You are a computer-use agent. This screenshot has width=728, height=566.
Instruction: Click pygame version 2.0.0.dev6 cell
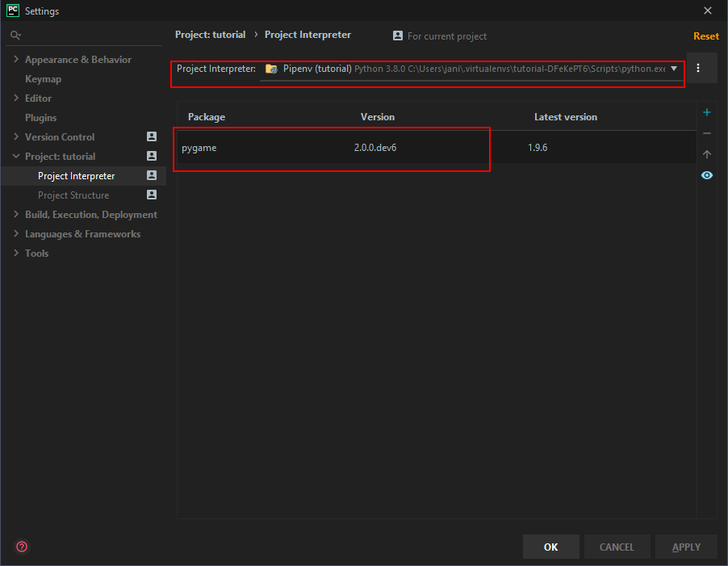pos(375,148)
